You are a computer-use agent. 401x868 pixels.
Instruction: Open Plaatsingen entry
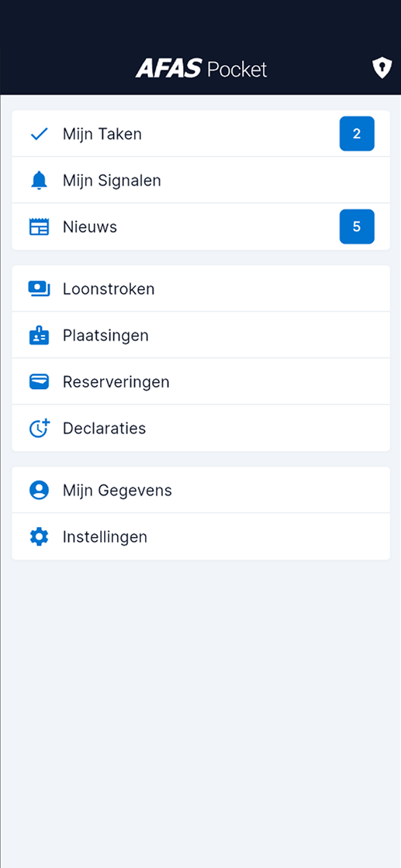(201, 335)
